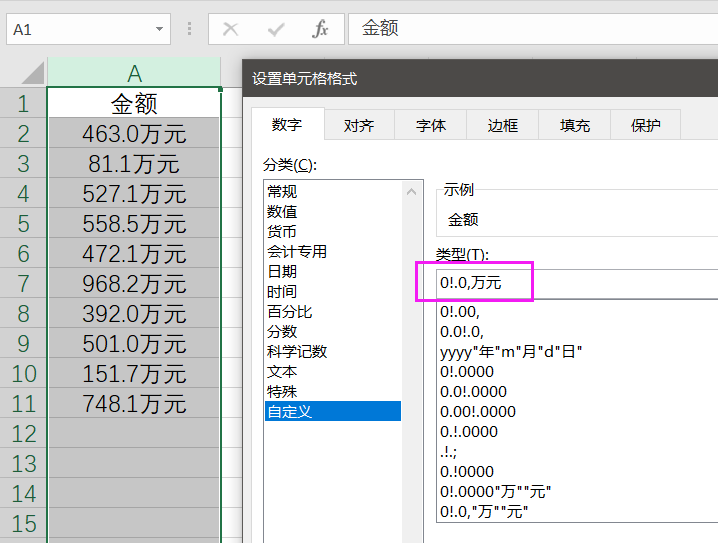This screenshot has width=718, height=543.
Task: Click cell with 472.1万元
Action: [x=134, y=253]
